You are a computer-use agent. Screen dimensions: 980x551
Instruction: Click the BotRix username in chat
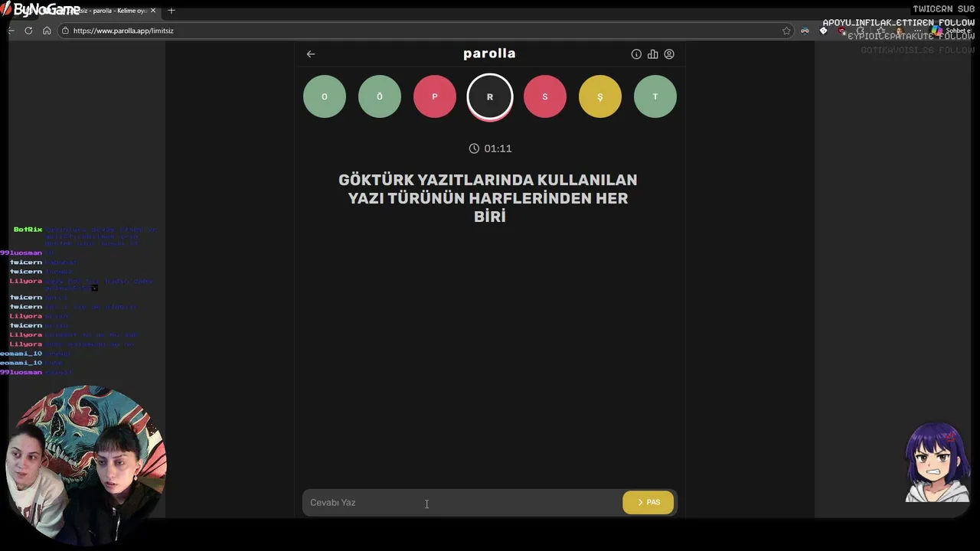pyautogui.click(x=28, y=230)
